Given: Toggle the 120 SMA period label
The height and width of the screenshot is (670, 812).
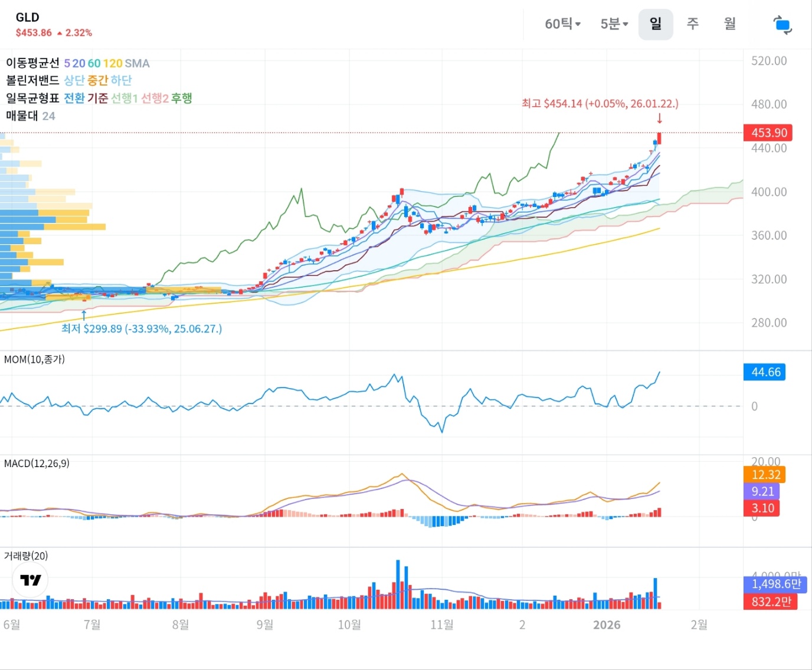Looking at the screenshot, I should (x=113, y=63).
